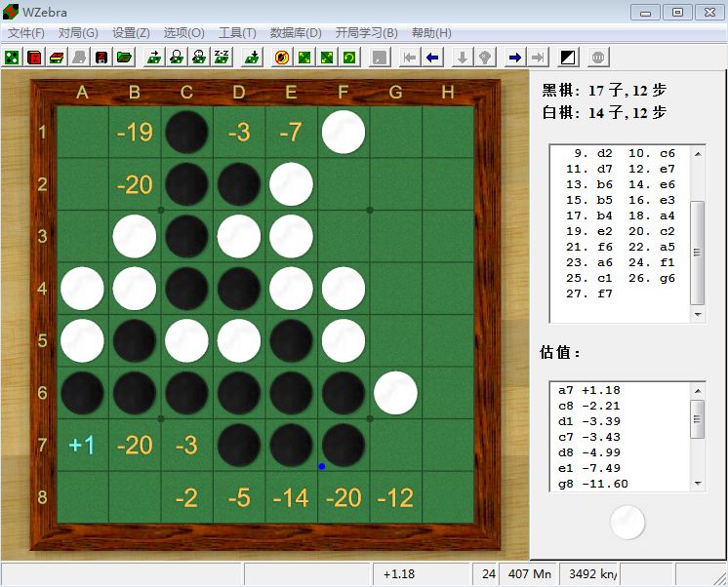This screenshot has width=728, height=587.
Task: Click the green rotate arrow icon
Action: tap(349, 58)
